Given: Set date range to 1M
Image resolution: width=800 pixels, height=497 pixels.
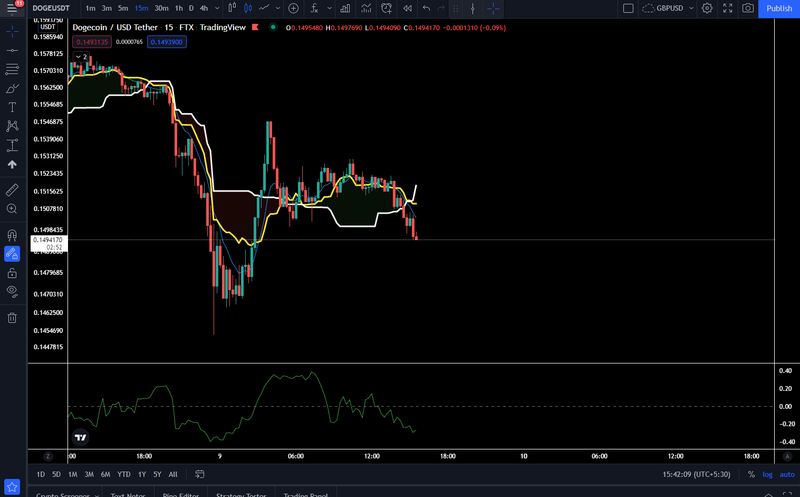Looking at the screenshot, I should pyautogui.click(x=72, y=474).
